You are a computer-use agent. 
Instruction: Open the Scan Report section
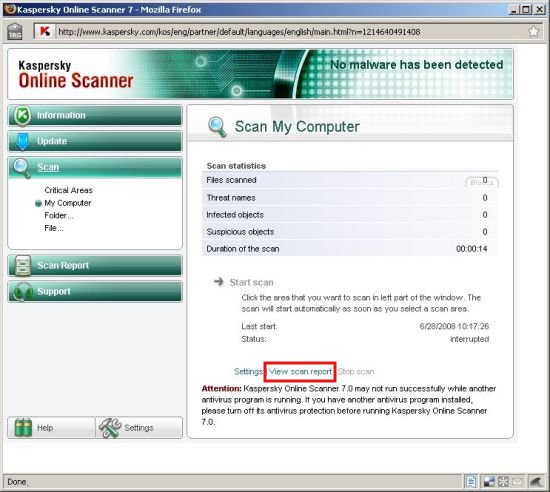tap(95, 265)
